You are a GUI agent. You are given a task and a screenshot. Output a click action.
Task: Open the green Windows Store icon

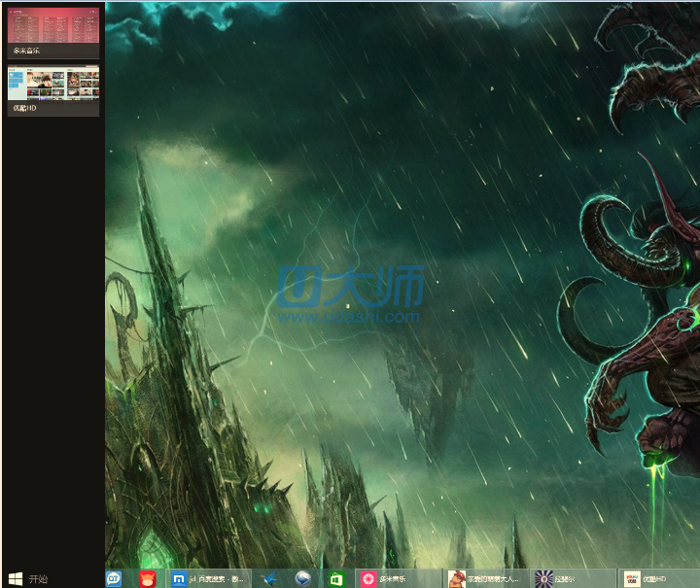pos(336,579)
